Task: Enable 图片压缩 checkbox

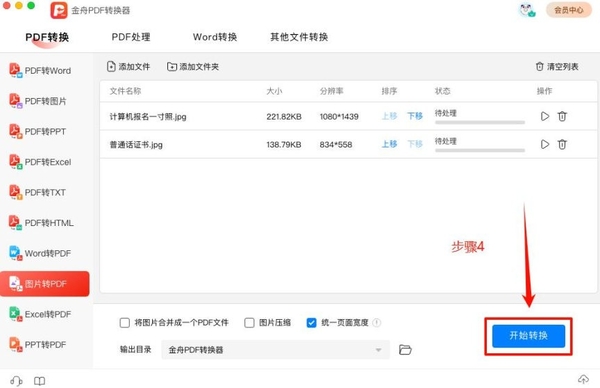Action: coord(249,323)
